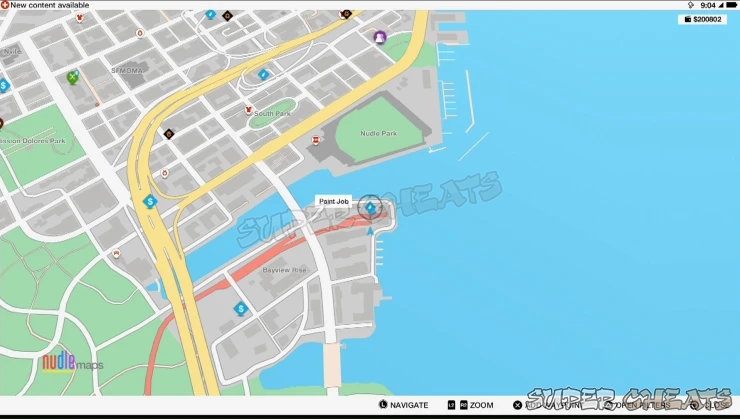Viewport: 740px width, 419px height.
Task: Select the blue paint icon beside top black diamond
Action: 210,15
